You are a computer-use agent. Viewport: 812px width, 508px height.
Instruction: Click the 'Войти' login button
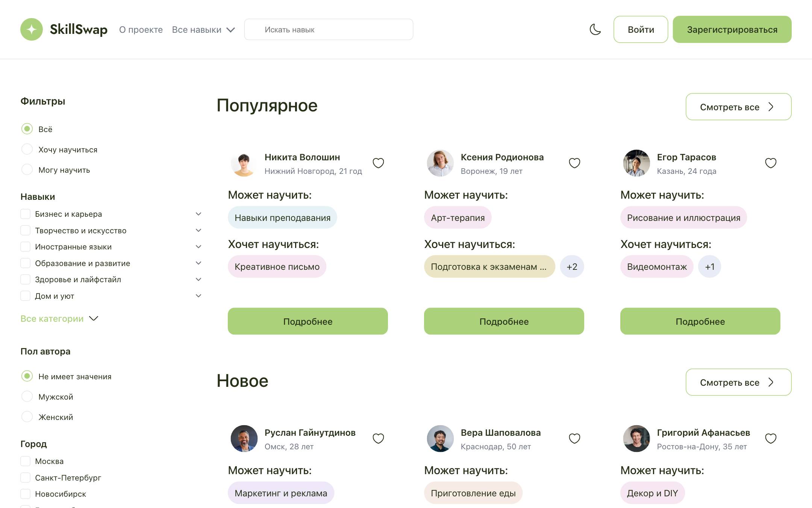point(641,29)
